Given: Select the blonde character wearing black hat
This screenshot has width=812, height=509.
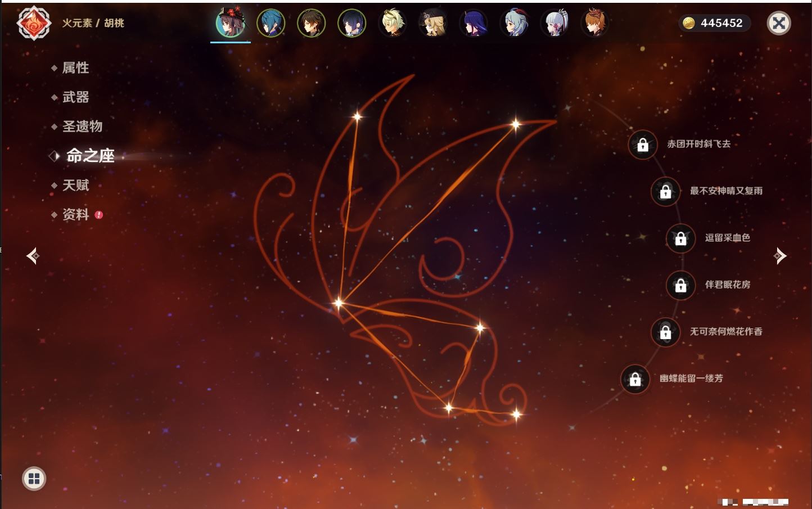Looking at the screenshot, I should click(433, 24).
